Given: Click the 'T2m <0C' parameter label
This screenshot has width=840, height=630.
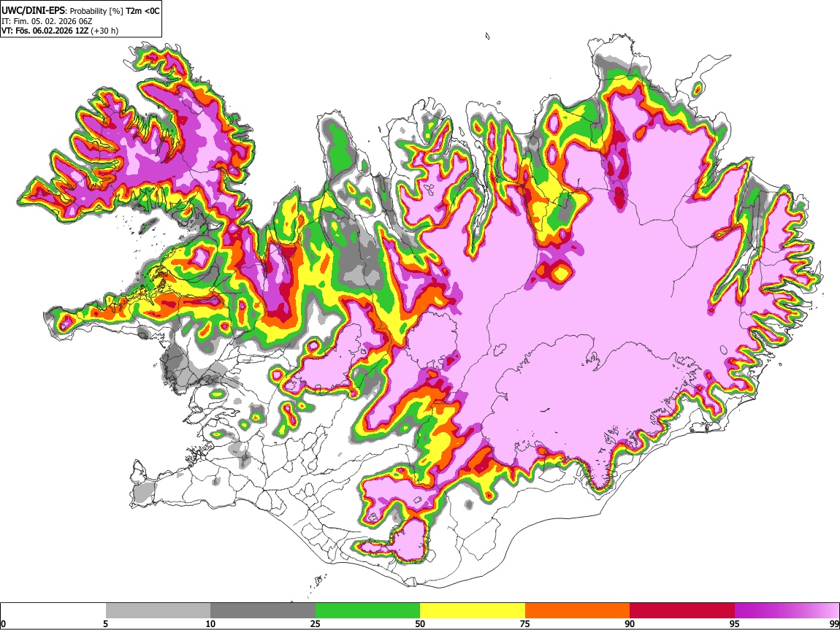Looking at the screenshot, I should coord(142,11).
